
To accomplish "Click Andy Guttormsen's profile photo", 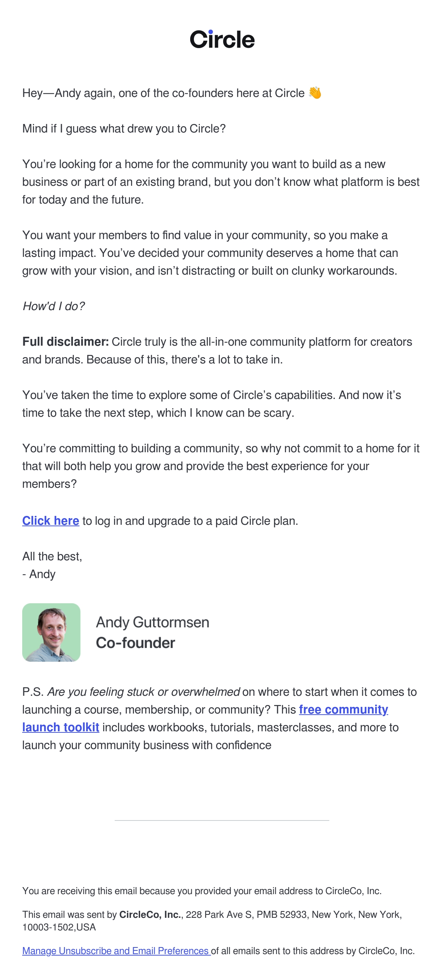I will tap(51, 632).
